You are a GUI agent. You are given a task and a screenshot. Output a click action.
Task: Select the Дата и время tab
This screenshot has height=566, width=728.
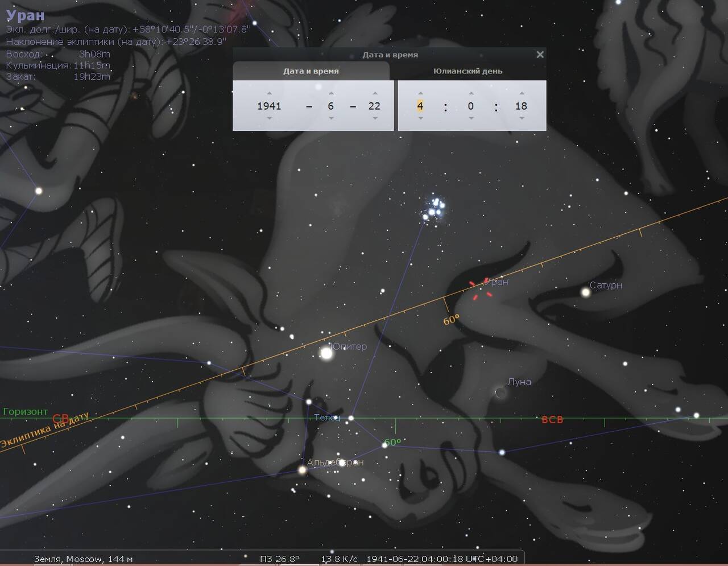[311, 71]
